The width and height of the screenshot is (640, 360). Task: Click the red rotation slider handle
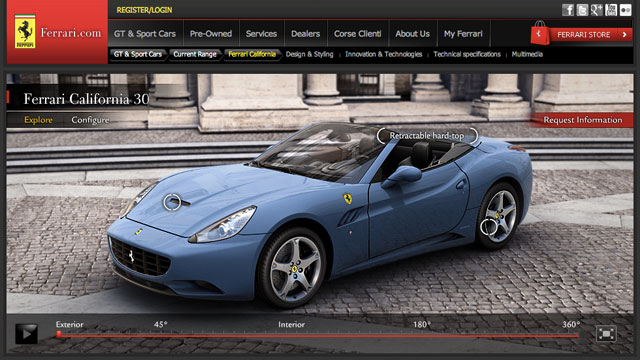click(59, 335)
